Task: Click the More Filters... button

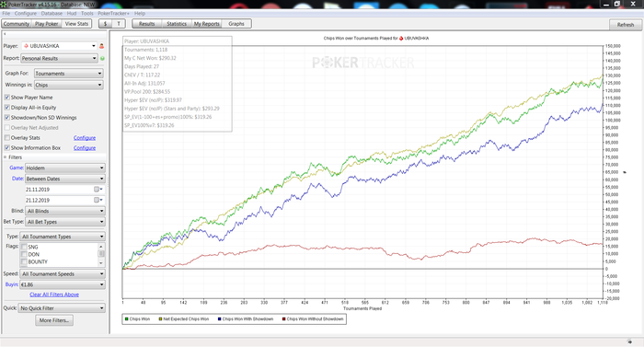Action: point(54,320)
